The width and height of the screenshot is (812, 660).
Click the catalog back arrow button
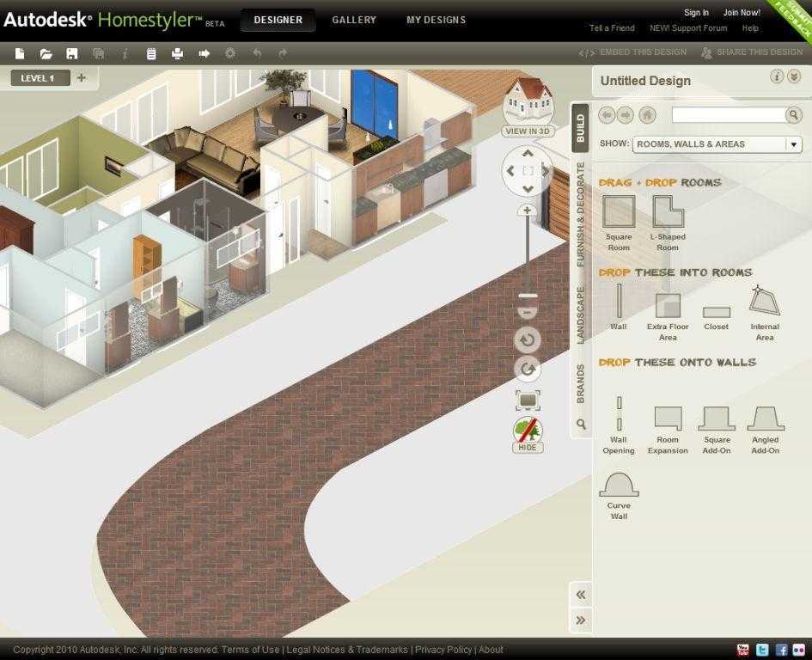(607, 115)
